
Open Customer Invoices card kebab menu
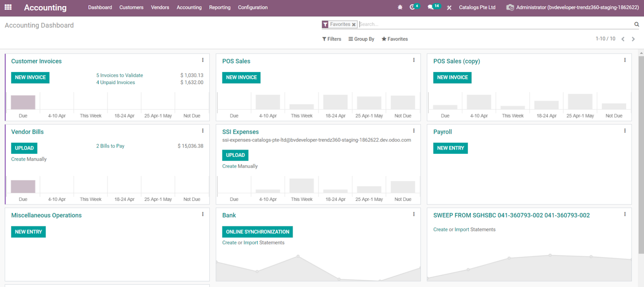(x=203, y=60)
